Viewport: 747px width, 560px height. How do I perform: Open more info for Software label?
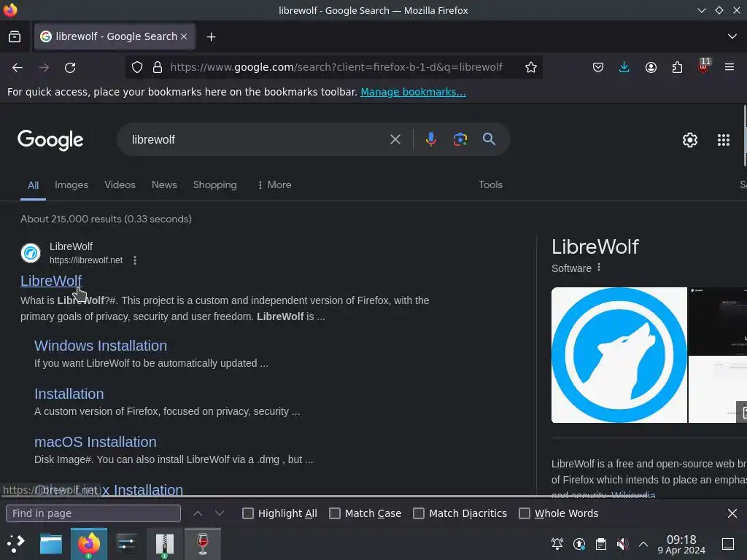(599, 268)
